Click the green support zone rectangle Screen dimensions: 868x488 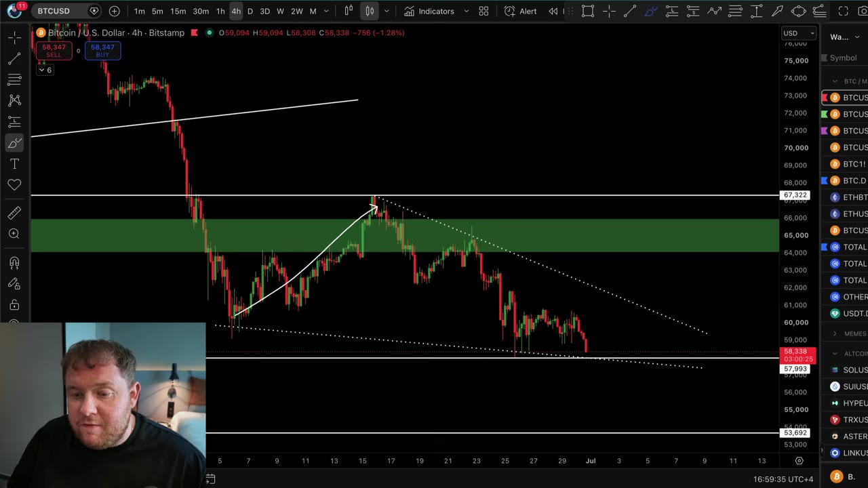(405, 235)
